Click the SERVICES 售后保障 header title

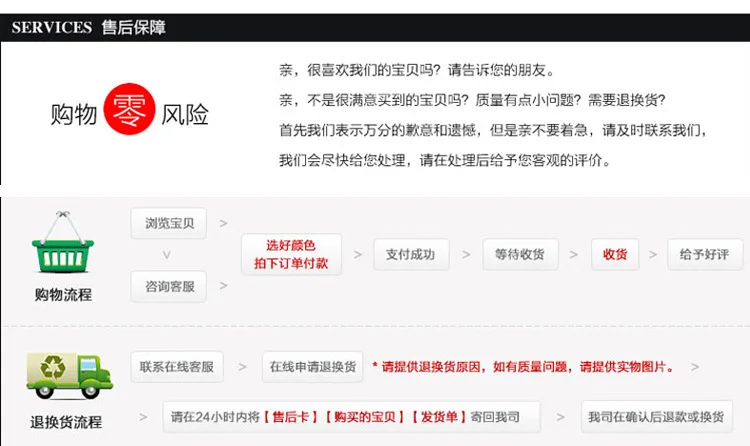point(88,27)
